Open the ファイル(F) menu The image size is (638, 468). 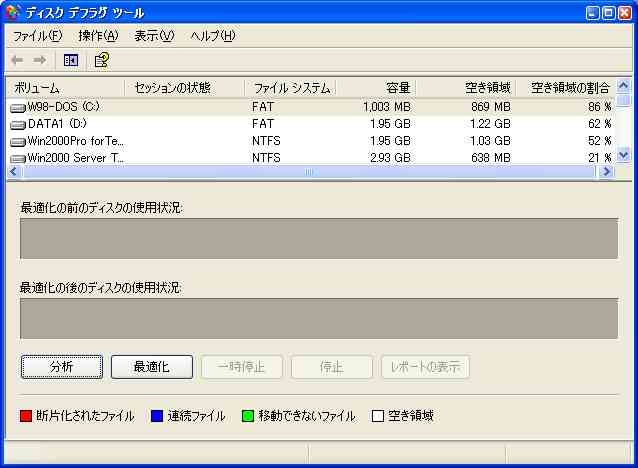[x=37, y=36]
